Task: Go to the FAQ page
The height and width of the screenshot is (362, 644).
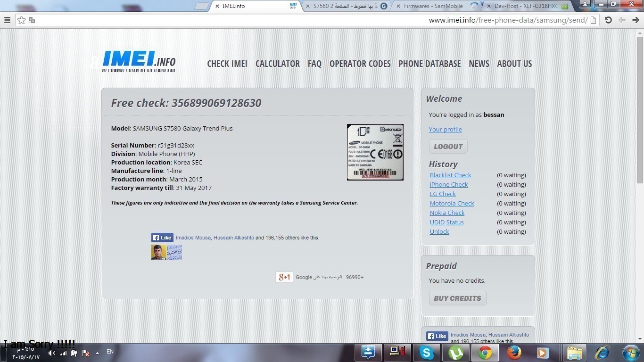Action: 314,64
